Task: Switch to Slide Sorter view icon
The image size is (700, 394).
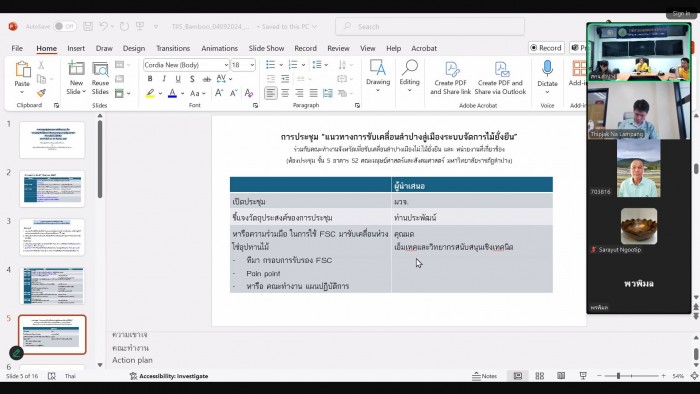Action: click(539, 376)
